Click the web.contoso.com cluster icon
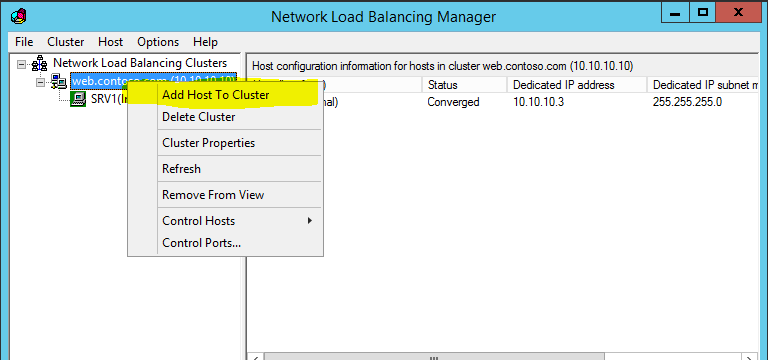The height and width of the screenshot is (360, 768). 59,81
